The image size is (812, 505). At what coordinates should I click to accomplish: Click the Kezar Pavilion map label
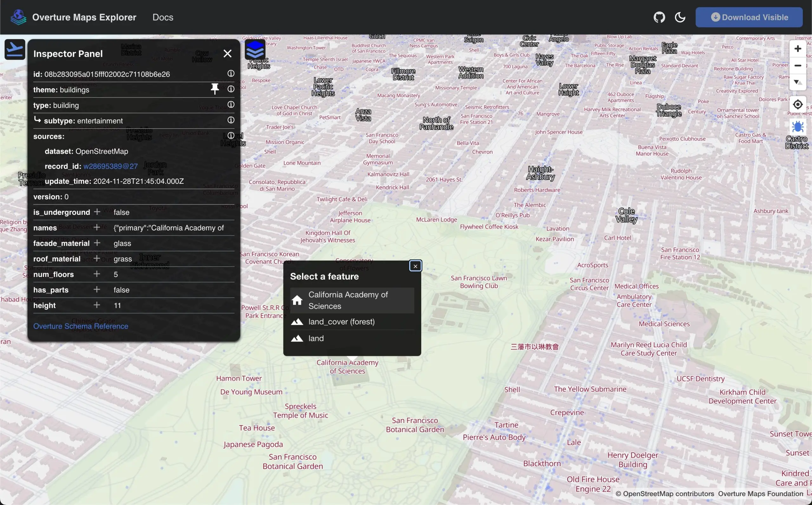tap(555, 239)
